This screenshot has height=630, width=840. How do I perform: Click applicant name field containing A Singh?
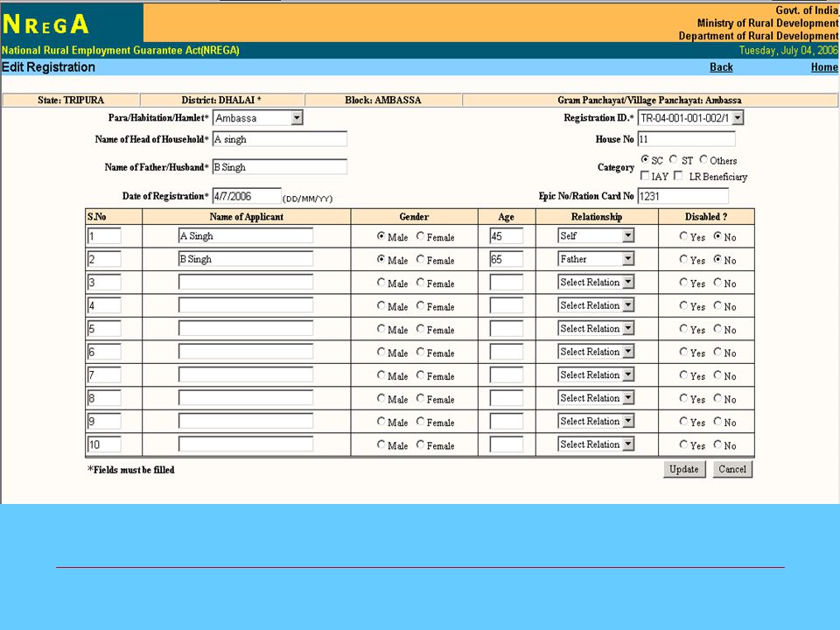(x=246, y=235)
